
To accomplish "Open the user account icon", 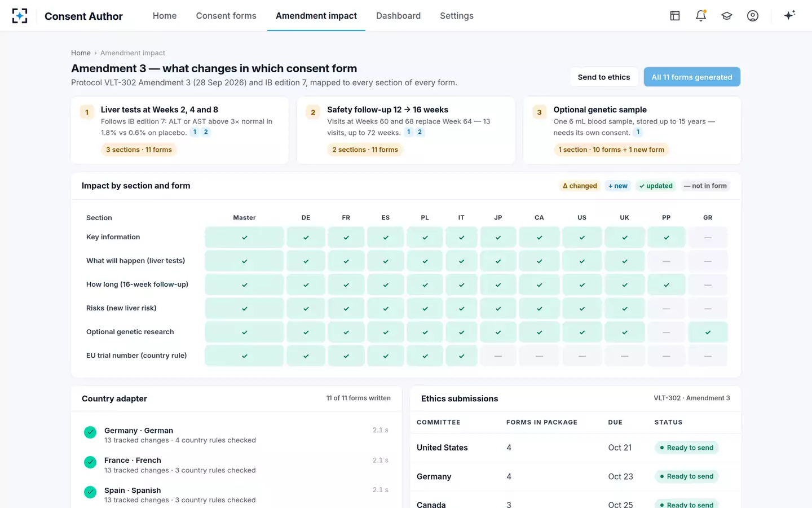I will pos(753,16).
